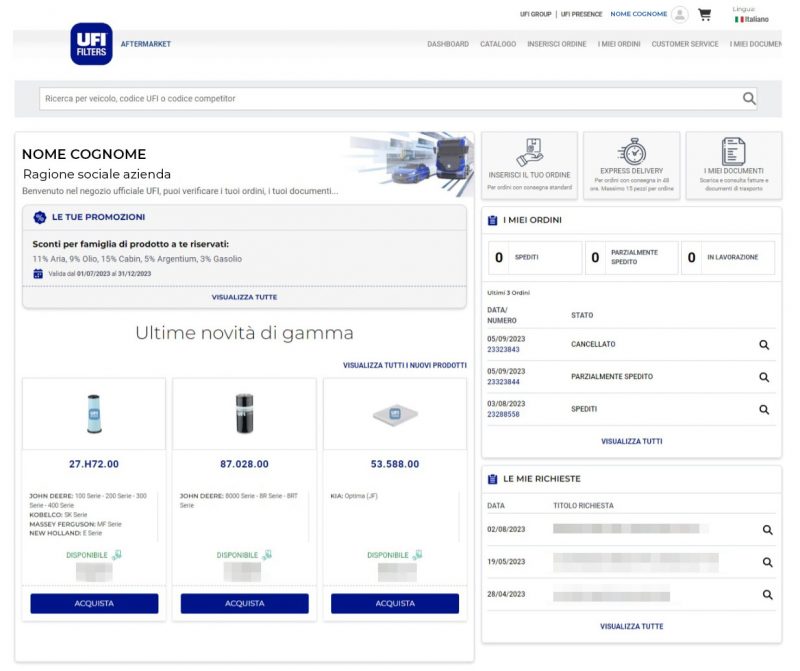
Task: Buy product 27.H72.00 with Acquista
Action: (94, 604)
